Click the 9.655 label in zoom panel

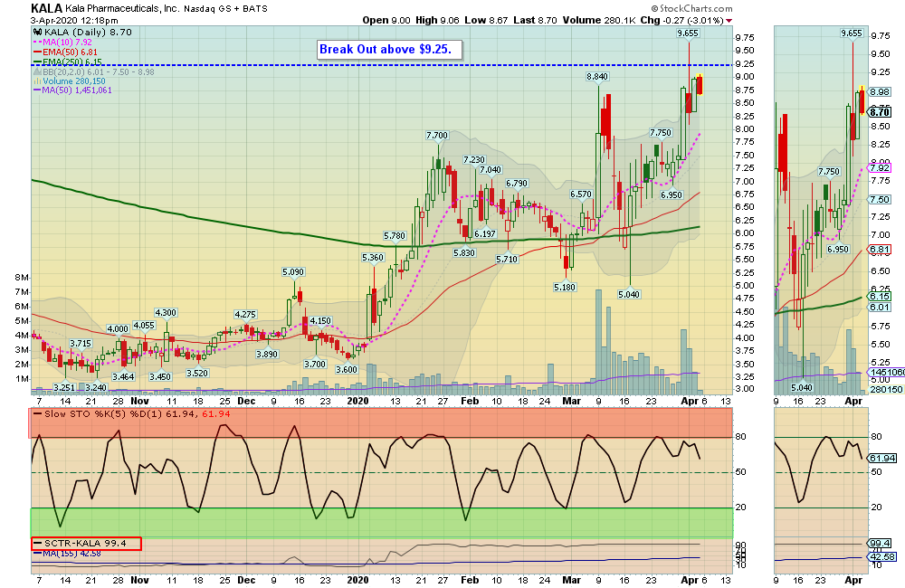tap(852, 33)
